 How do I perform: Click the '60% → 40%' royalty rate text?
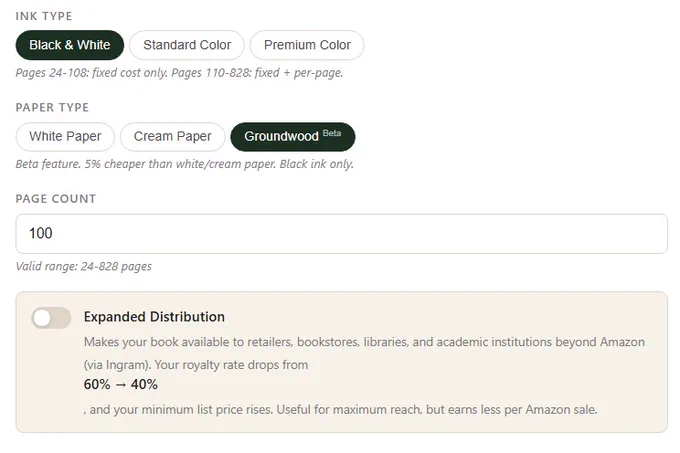(x=121, y=385)
